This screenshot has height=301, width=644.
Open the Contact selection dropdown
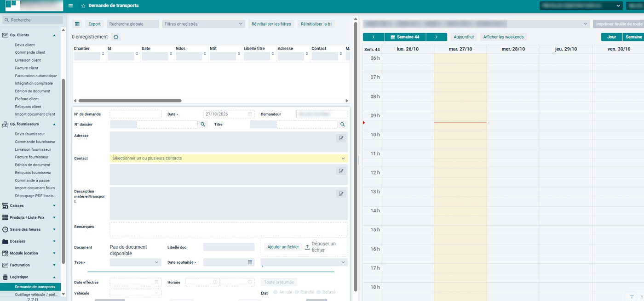229,158
